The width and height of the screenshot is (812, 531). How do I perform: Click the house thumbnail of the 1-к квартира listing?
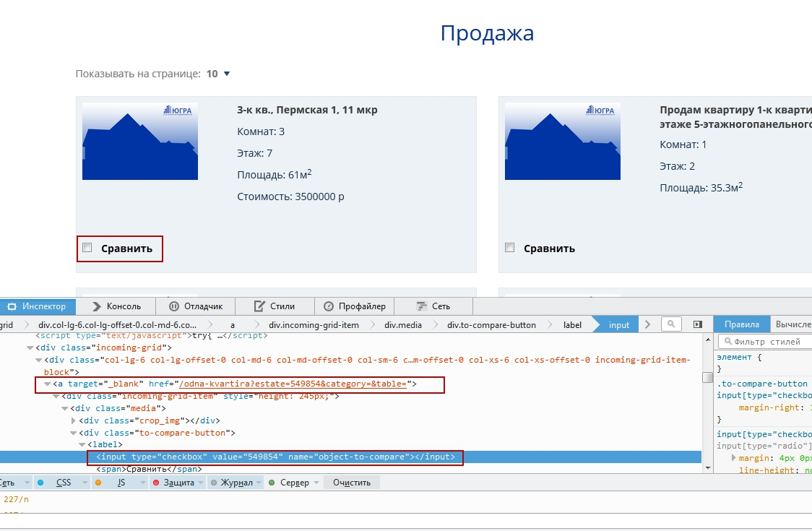click(562, 141)
